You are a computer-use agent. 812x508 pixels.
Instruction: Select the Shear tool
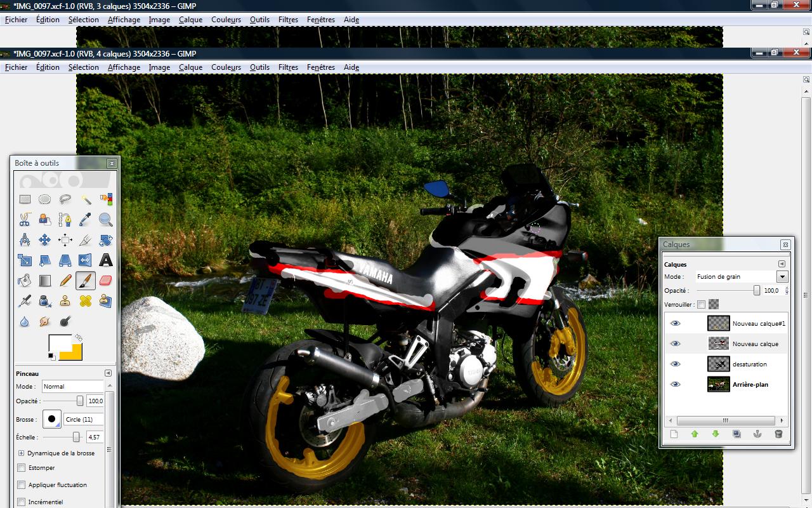[x=45, y=260]
